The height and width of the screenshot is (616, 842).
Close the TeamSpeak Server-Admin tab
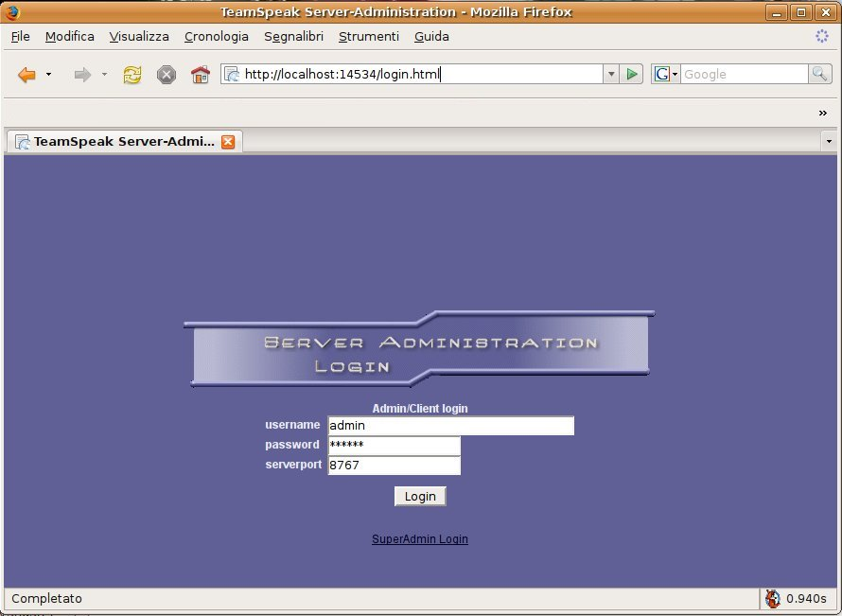[228, 142]
